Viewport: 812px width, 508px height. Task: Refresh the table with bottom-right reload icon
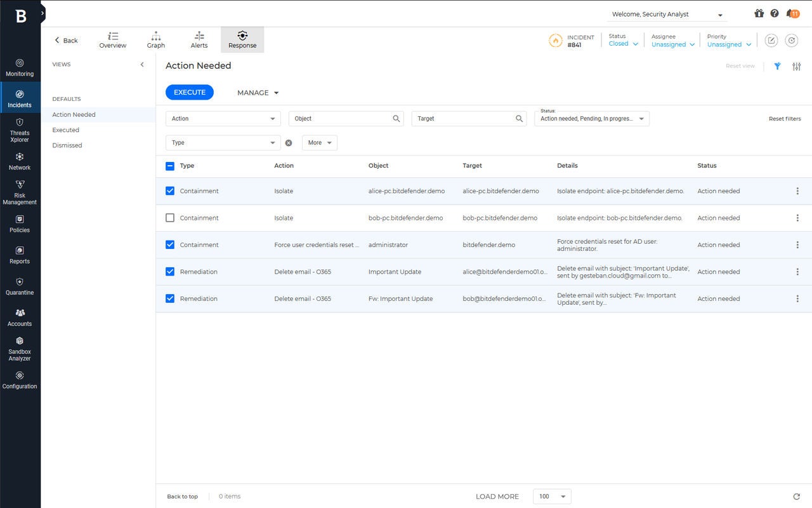coord(797,497)
